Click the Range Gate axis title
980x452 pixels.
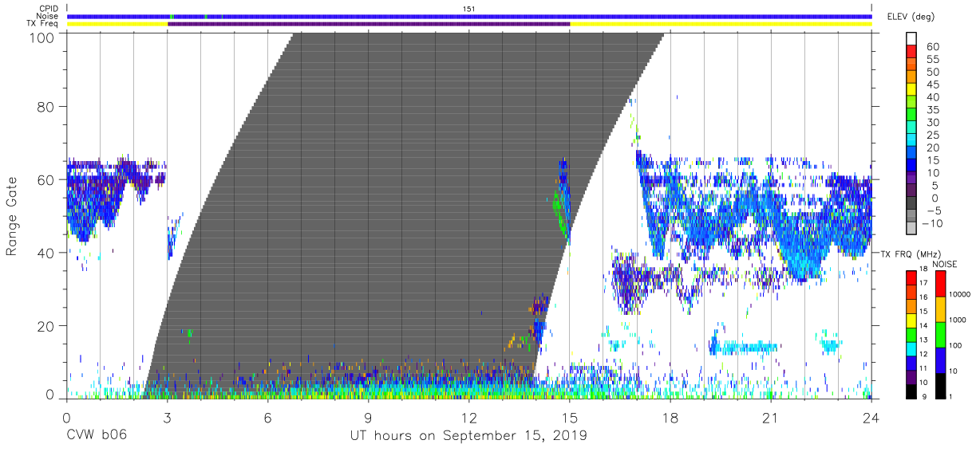pyautogui.click(x=12, y=215)
